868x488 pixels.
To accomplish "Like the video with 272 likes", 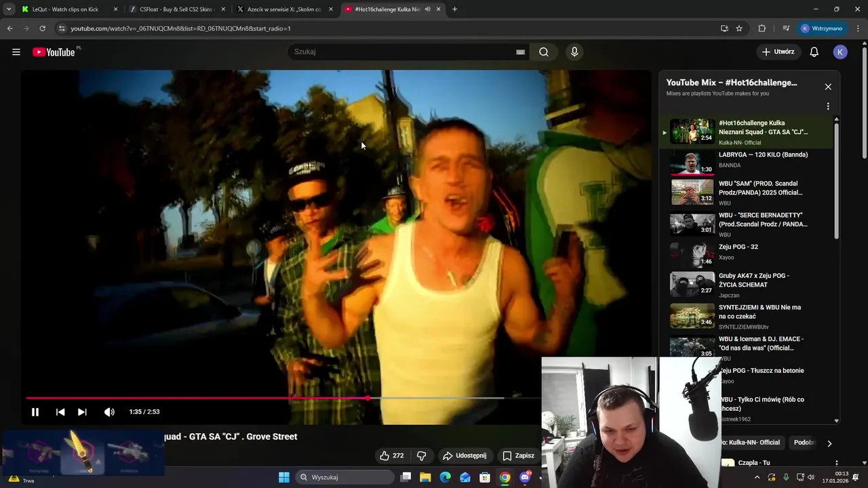I will (x=392, y=455).
